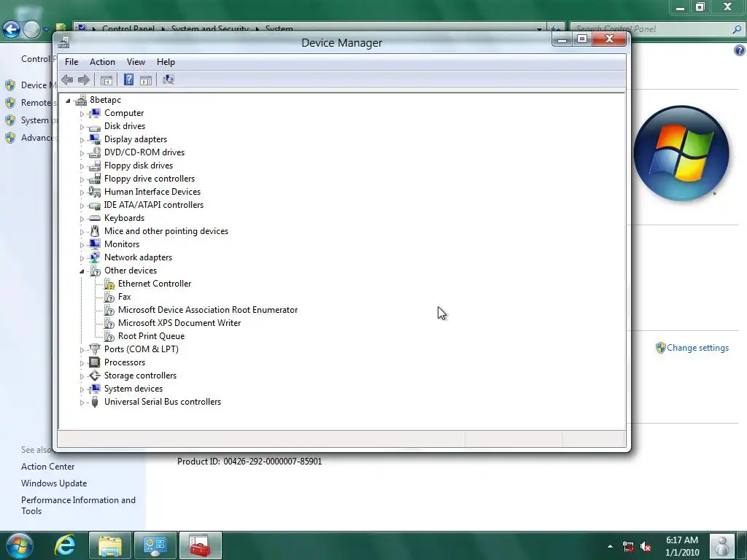Click the muted volume tray icon

[x=646, y=547]
